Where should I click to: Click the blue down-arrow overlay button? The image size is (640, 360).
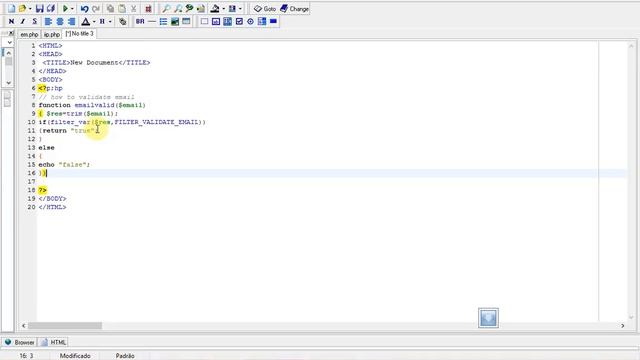pyautogui.click(x=488, y=318)
